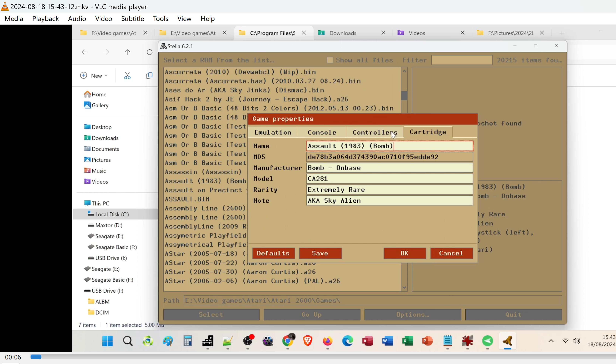Image resolution: width=616 pixels, height=364 pixels.
Task: Enable the Show all files checkbox
Action: click(x=330, y=60)
